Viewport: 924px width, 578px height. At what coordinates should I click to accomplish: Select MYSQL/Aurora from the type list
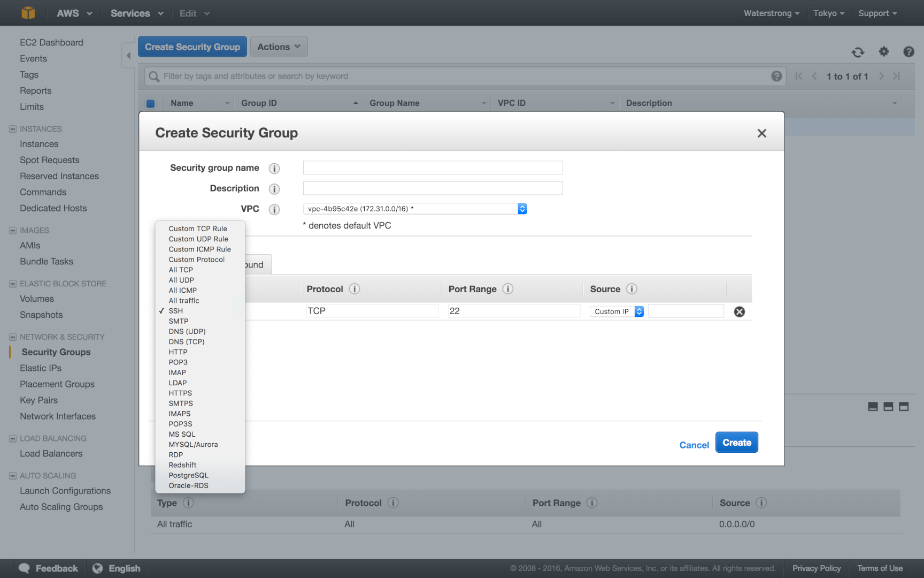[193, 445]
